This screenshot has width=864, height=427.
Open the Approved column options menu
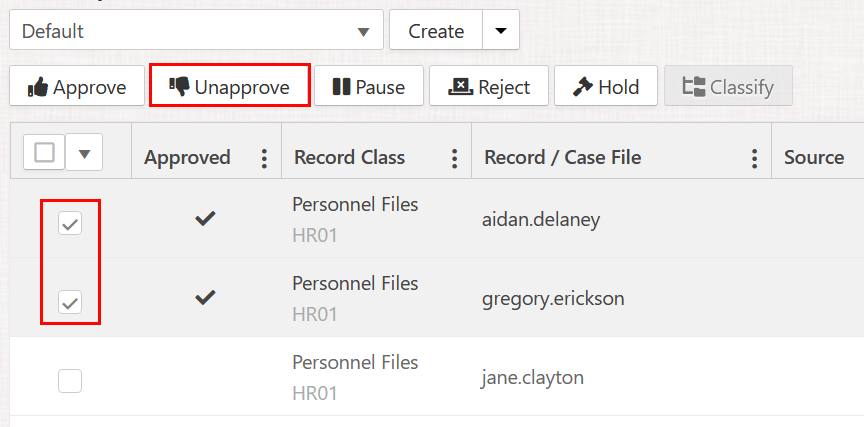coord(264,158)
